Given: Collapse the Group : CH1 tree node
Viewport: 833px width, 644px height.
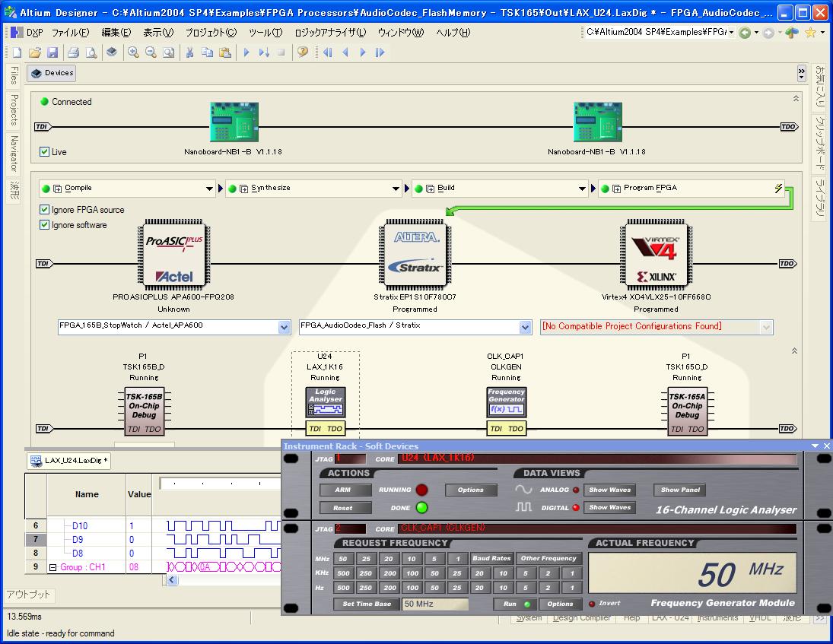Looking at the screenshot, I should pyautogui.click(x=53, y=567).
